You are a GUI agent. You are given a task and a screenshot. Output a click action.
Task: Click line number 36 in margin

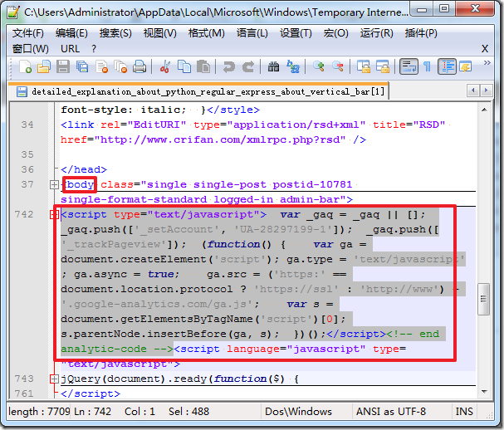[27, 169]
